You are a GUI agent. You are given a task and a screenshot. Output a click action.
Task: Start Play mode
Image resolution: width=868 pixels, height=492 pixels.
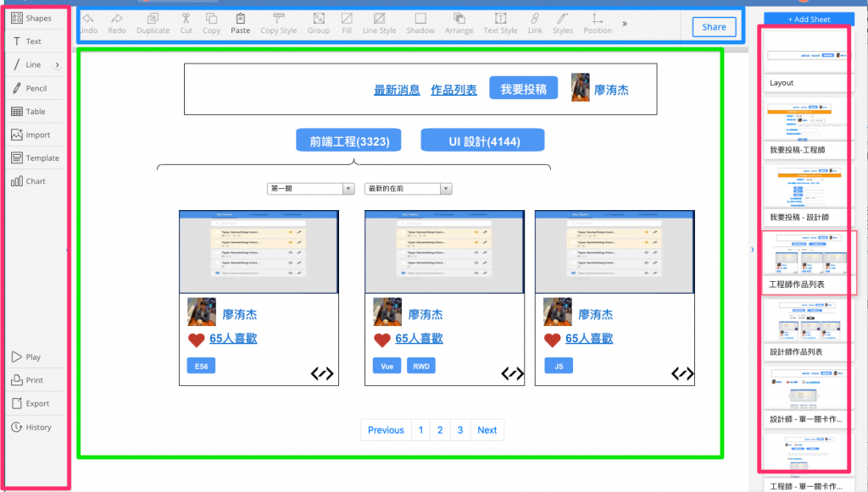tap(26, 357)
